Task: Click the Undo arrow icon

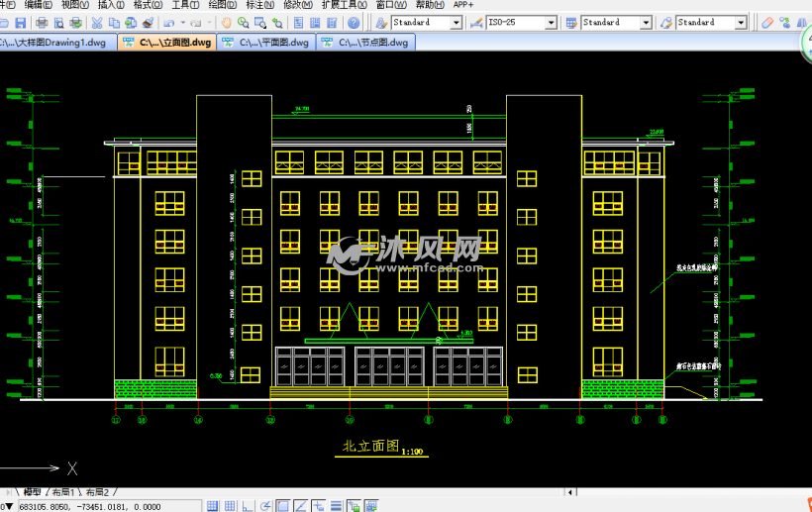Action: [169, 22]
